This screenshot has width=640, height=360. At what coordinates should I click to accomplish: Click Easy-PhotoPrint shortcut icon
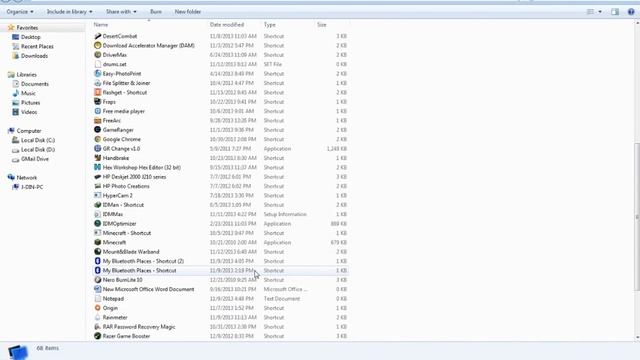click(98, 74)
